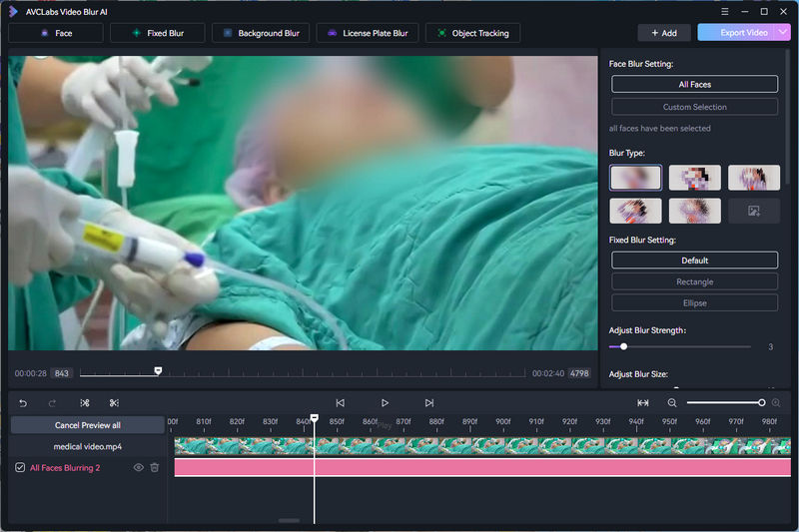Delete the All Faces Blurring 2 track

[x=155, y=467]
